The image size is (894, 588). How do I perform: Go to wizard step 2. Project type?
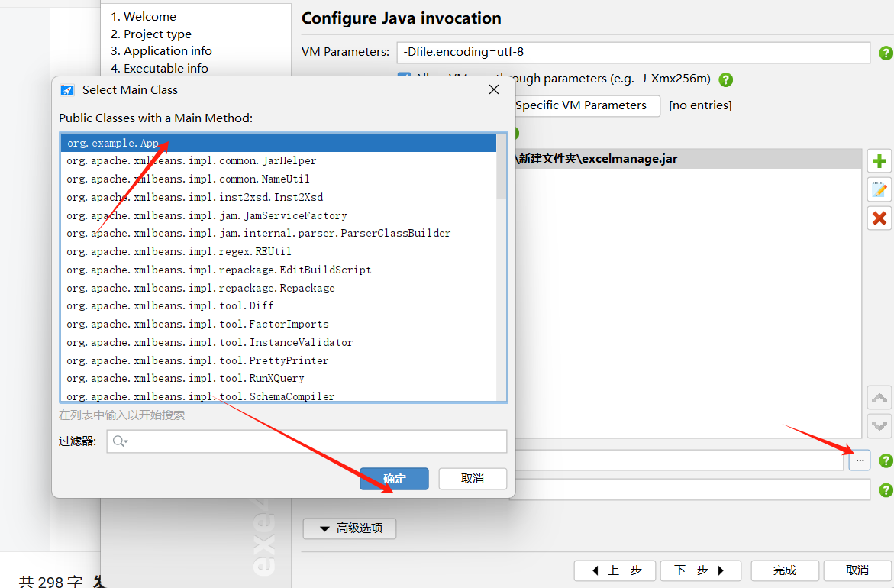(150, 34)
